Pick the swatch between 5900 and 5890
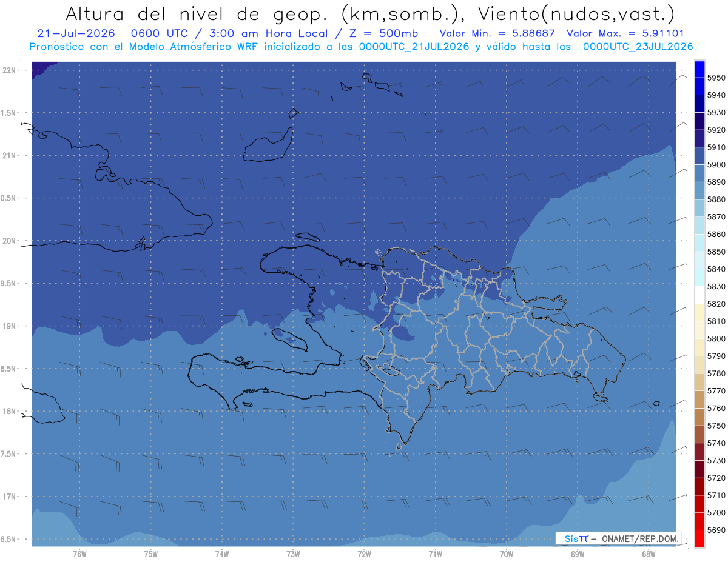This screenshot has height=562, width=728. coord(699,173)
